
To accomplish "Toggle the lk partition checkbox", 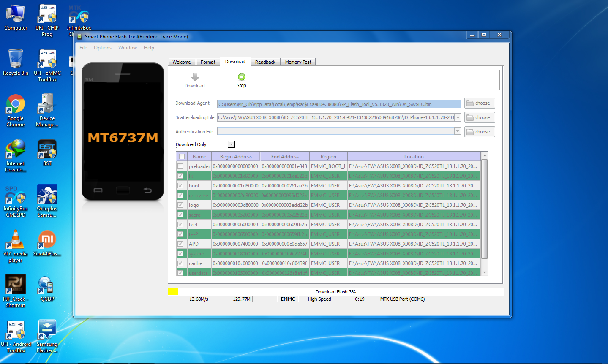I will pos(180,176).
